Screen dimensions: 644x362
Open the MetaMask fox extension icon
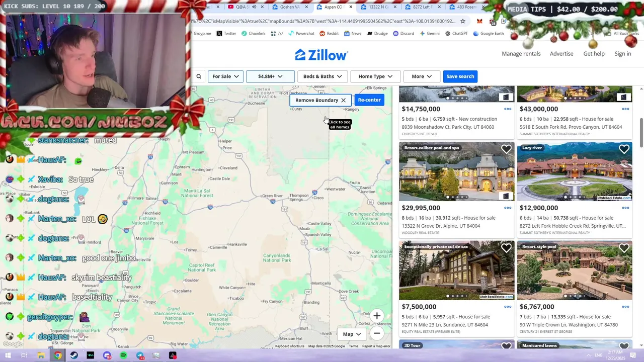click(x=479, y=21)
